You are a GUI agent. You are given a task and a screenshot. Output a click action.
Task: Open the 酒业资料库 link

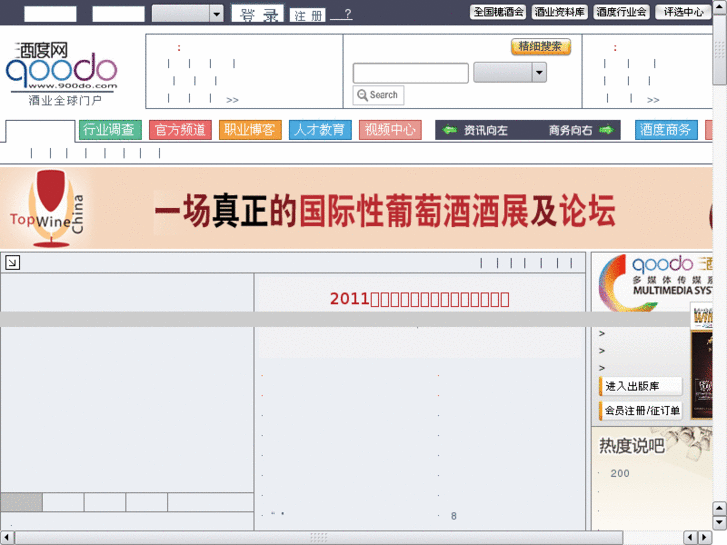coord(560,12)
